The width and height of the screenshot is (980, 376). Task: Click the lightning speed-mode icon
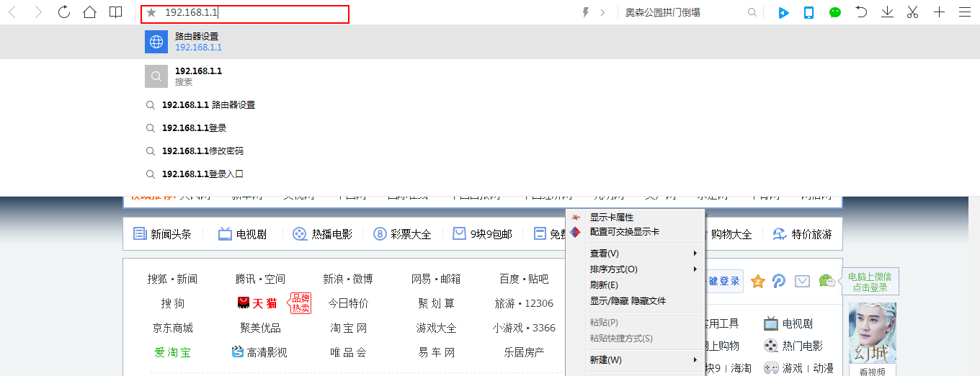pyautogui.click(x=586, y=12)
